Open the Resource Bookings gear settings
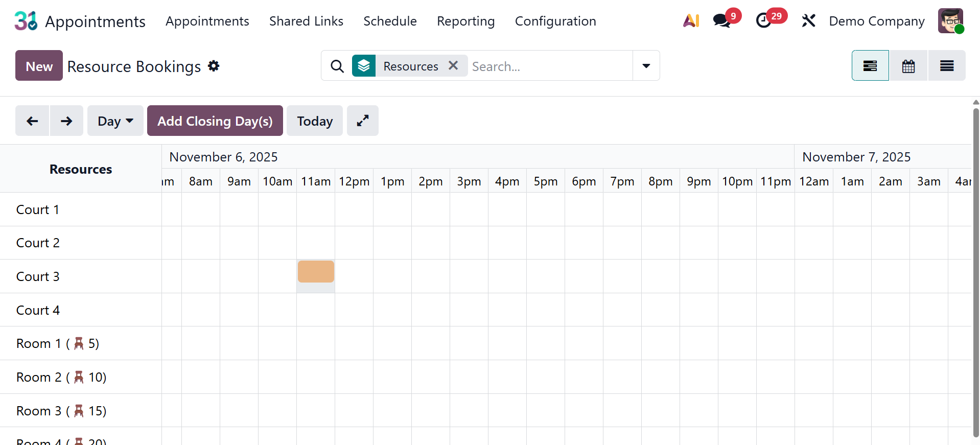Screen dimensions: 980x445 click(x=214, y=66)
